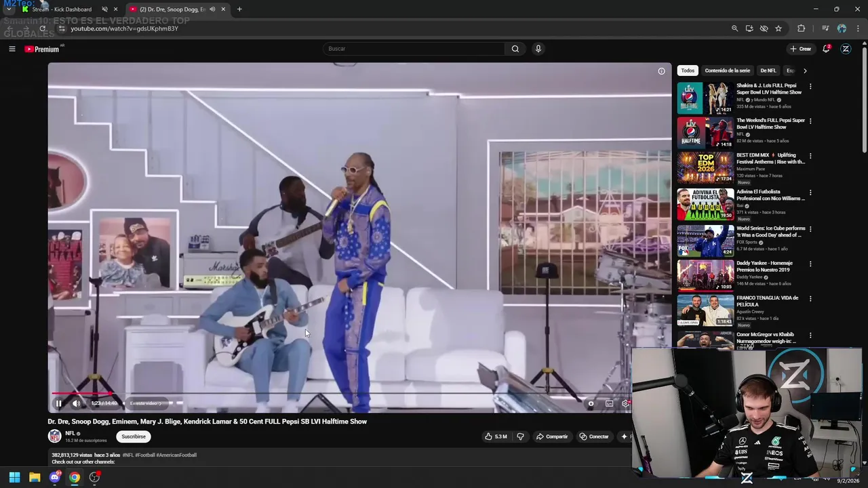Open Daddy Yankee Homenaje video title
Image resolution: width=868 pixels, height=488 pixels.
pos(764,266)
